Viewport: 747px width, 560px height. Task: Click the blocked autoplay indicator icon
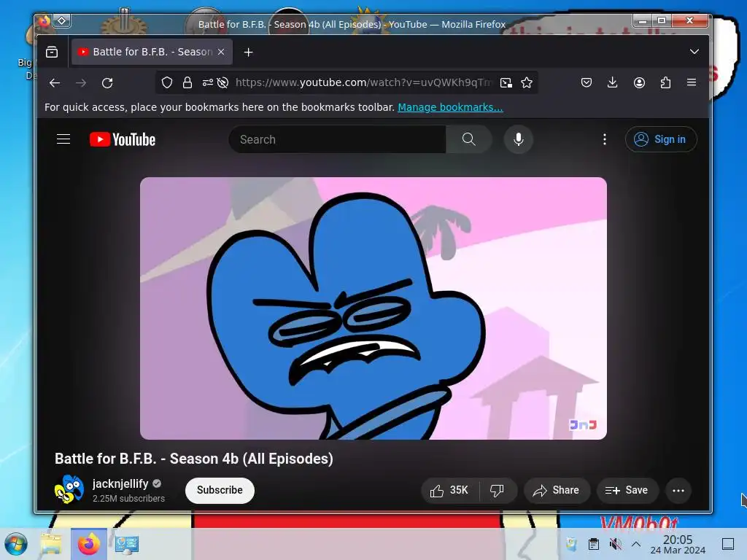pyautogui.click(x=222, y=82)
